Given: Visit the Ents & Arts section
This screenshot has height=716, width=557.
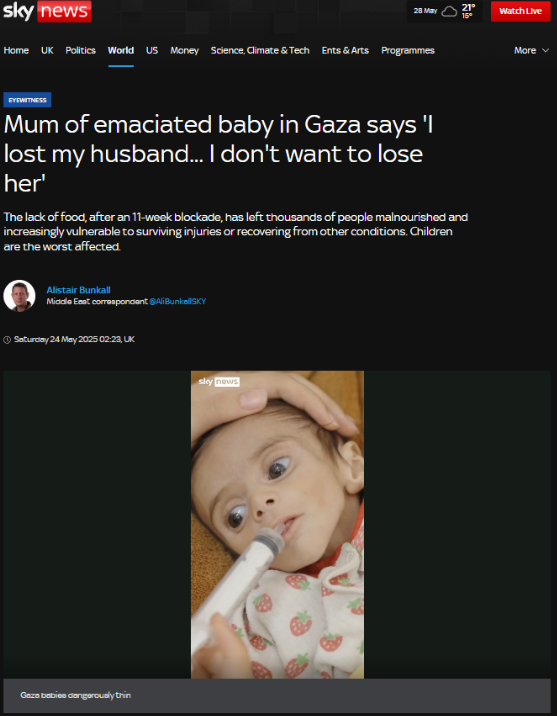Looking at the screenshot, I should (345, 51).
